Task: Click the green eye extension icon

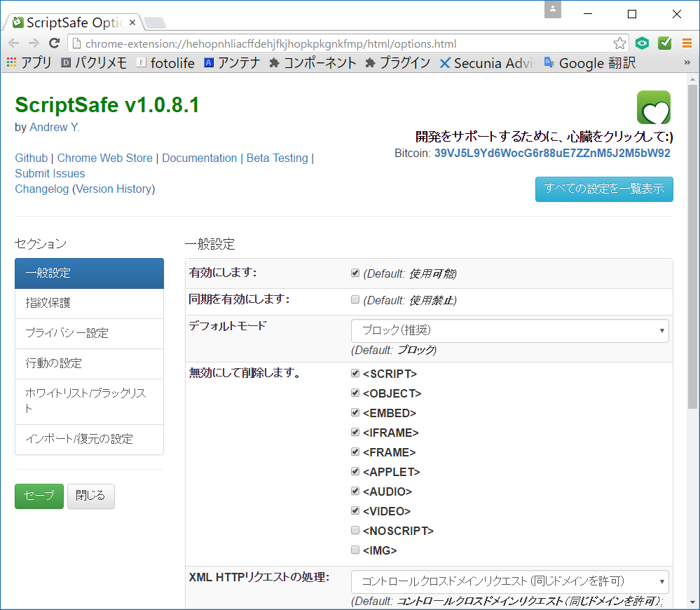Action: click(x=642, y=43)
